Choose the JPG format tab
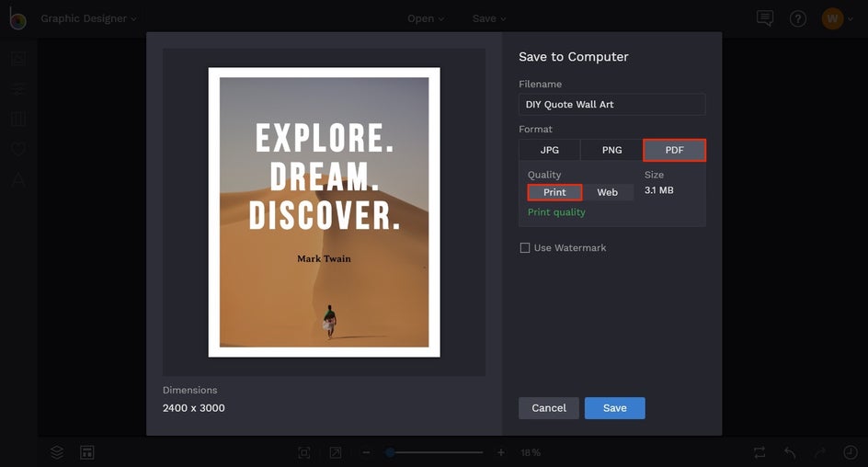 pyautogui.click(x=550, y=150)
